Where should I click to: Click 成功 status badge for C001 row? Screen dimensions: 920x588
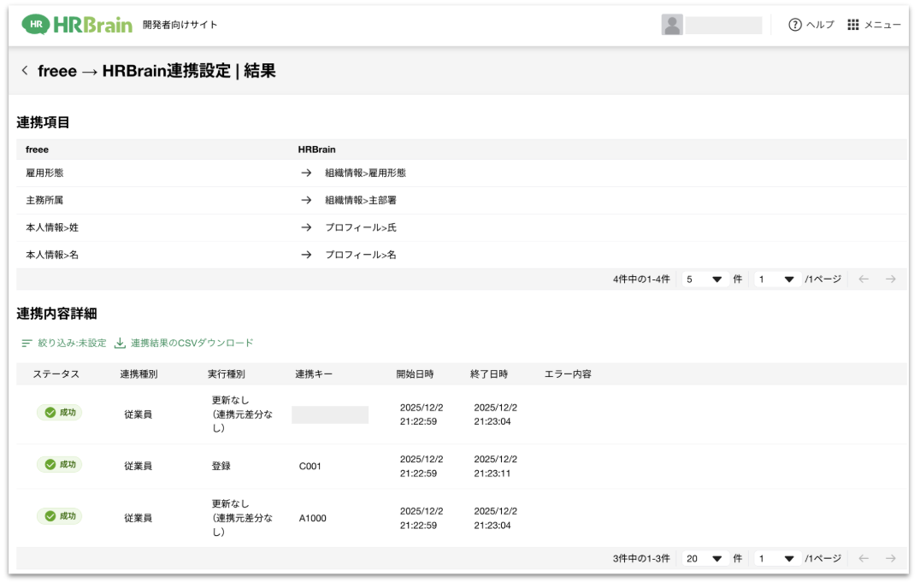[59, 465]
